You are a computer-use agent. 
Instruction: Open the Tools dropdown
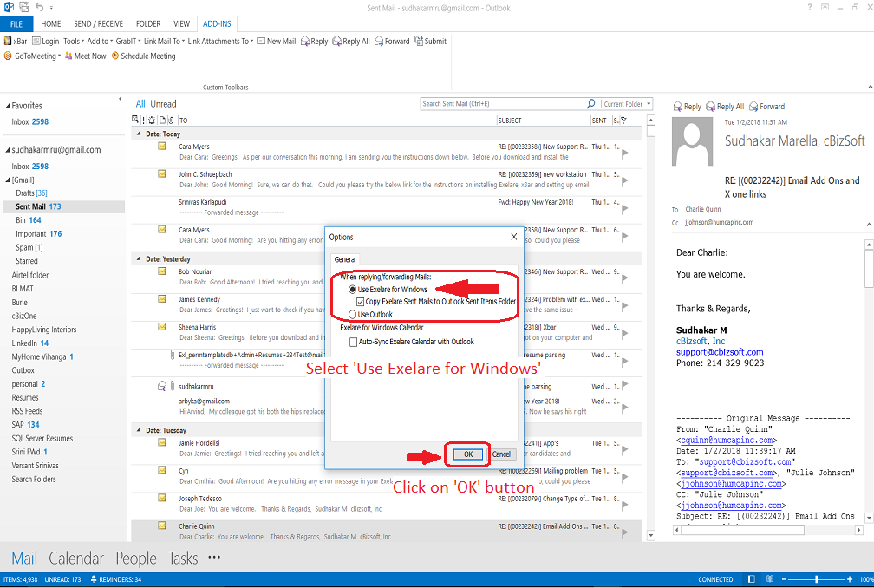[74, 42]
